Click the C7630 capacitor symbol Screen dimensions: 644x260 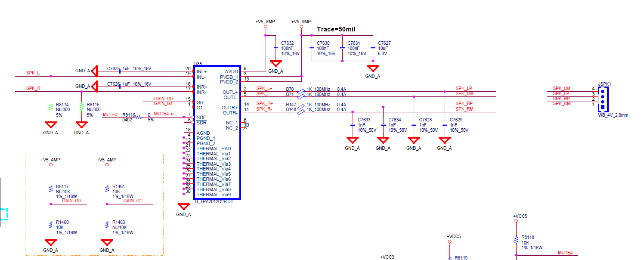(x=311, y=48)
